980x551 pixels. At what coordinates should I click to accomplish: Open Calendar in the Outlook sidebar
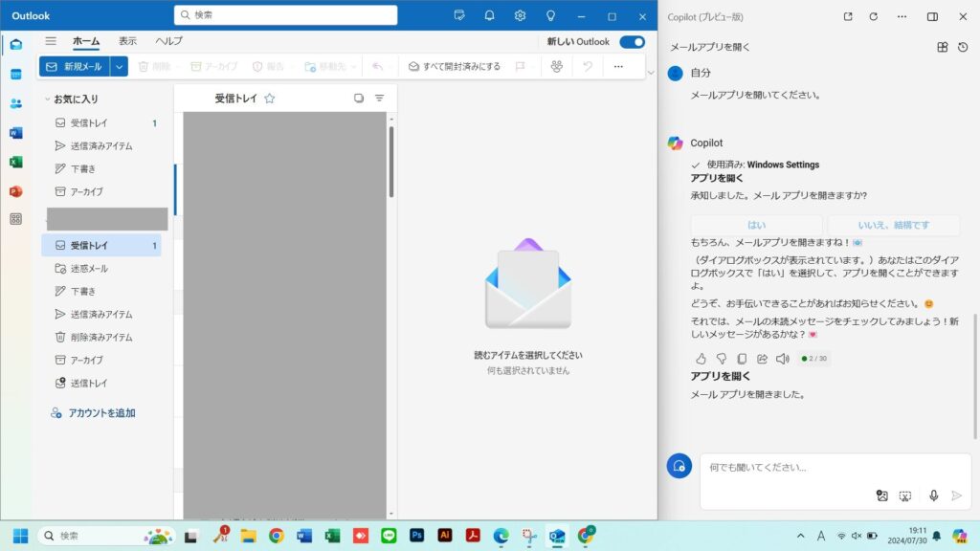click(x=15, y=75)
